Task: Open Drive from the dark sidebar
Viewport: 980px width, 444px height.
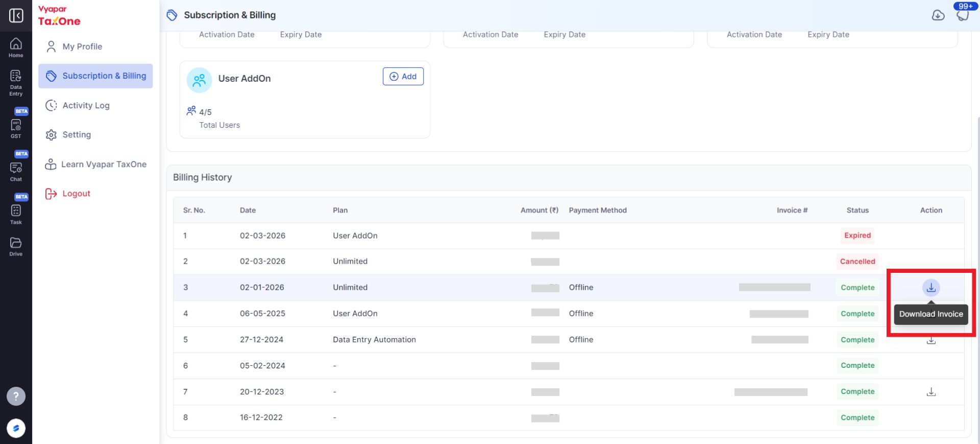Action: (16, 246)
